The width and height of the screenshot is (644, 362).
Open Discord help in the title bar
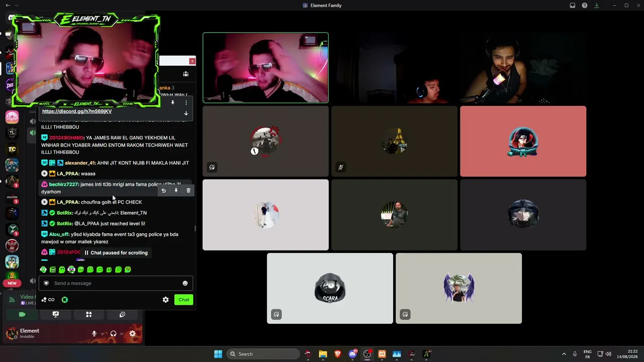tap(585, 6)
